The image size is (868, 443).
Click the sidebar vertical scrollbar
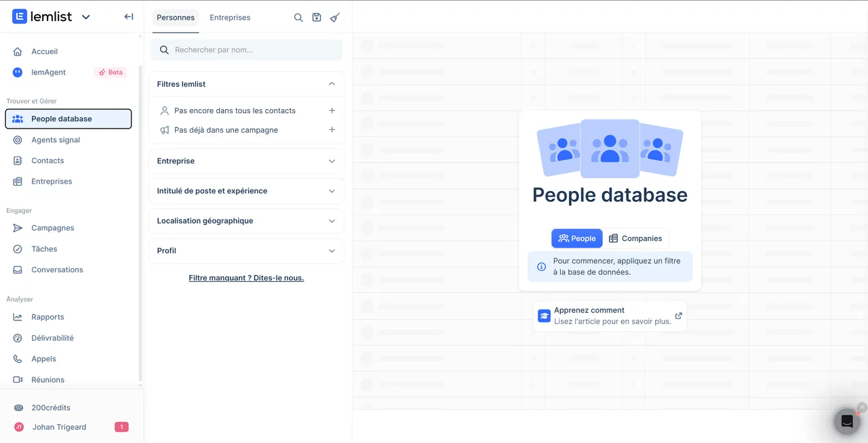[140, 224]
